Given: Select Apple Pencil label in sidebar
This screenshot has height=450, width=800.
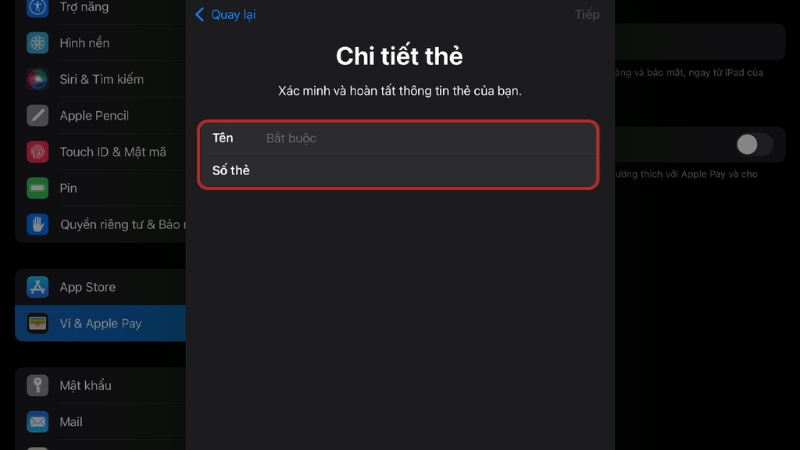Looking at the screenshot, I should click(94, 115).
